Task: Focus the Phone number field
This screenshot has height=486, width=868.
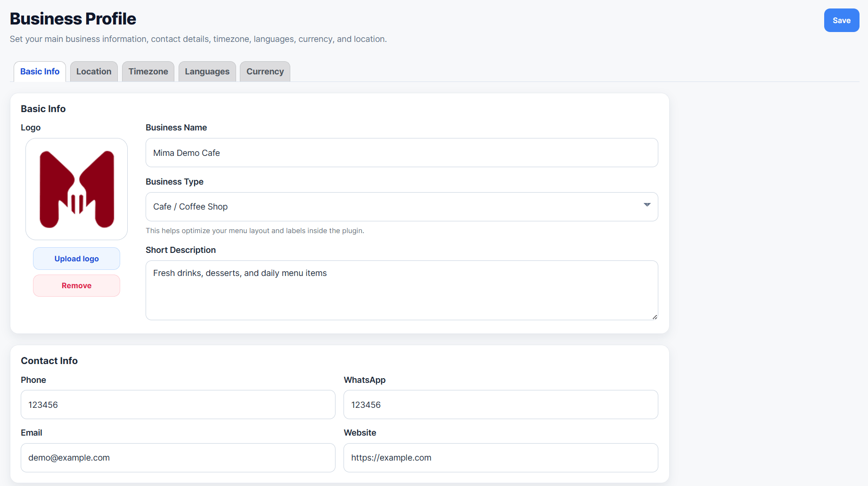Action: click(x=178, y=405)
